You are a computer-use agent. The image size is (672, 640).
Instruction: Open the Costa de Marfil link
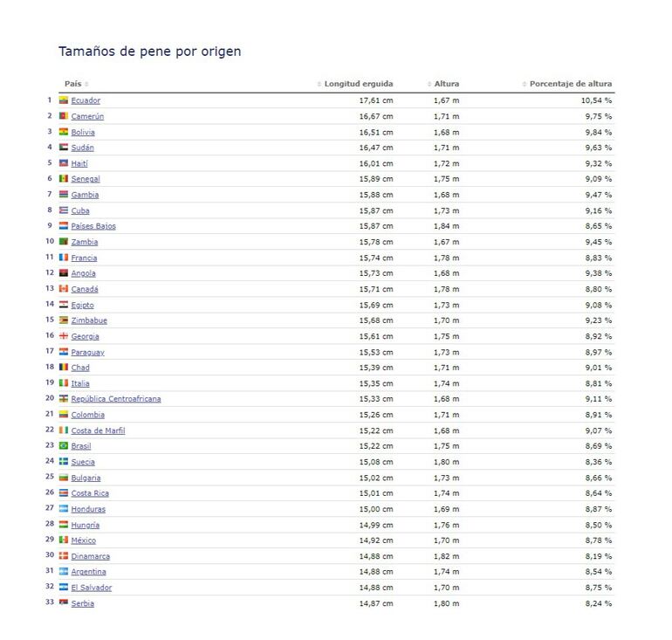(x=98, y=430)
